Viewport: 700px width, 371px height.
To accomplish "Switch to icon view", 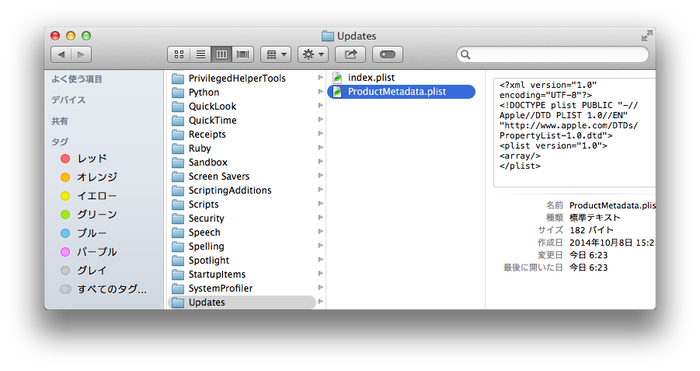I will (x=179, y=54).
